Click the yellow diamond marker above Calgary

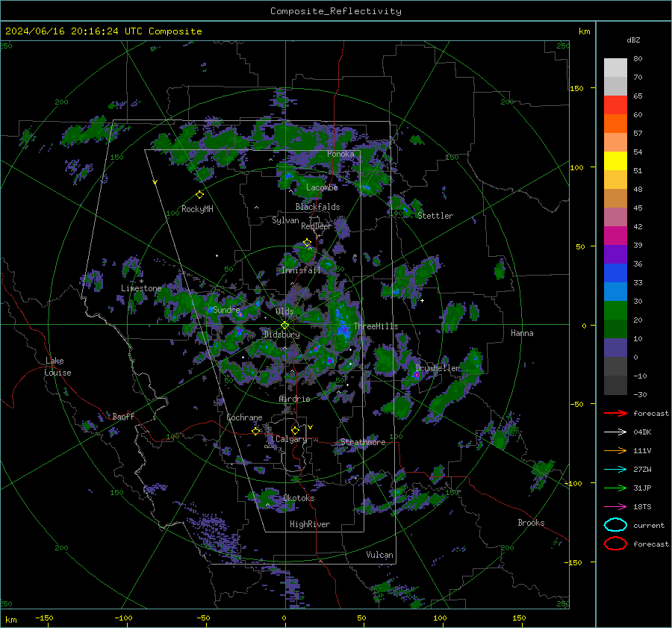tap(295, 430)
